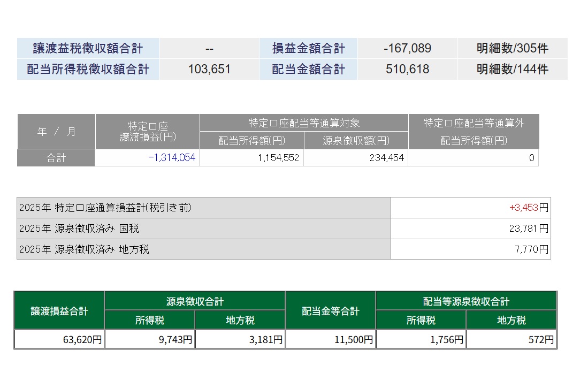Screen dimensions: 588x388
Task: Select 2025年 源泉徴収済み 国税 row label
Action: pos(204,229)
